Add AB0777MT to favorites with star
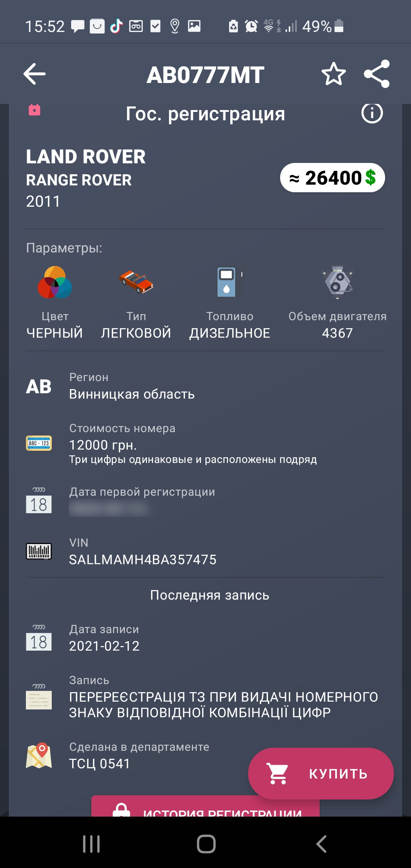 tap(333, 74)
